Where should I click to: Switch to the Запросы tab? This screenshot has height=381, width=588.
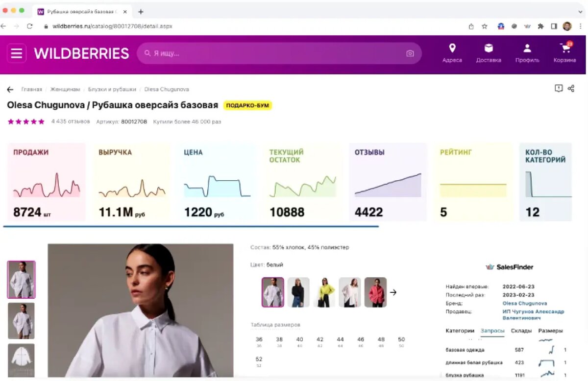pos(492,331)
